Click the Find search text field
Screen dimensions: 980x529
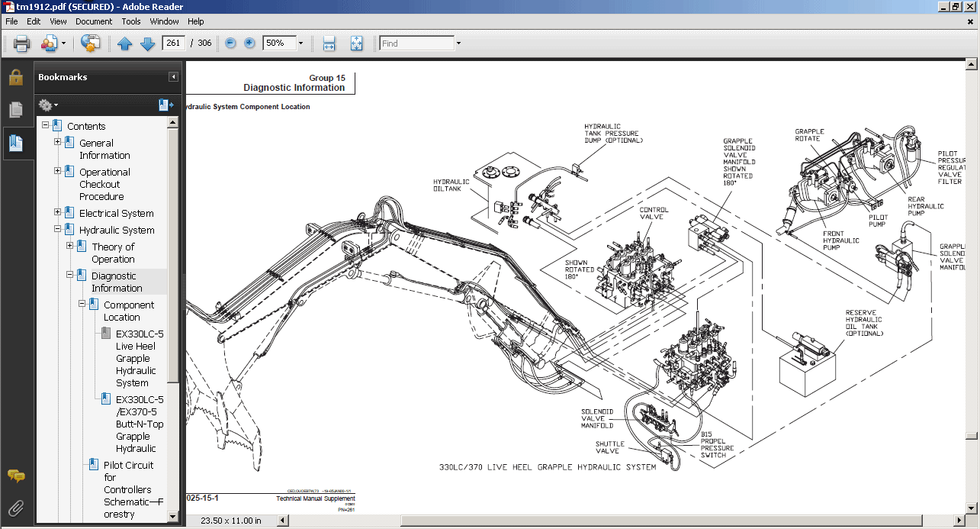point(416,44)
